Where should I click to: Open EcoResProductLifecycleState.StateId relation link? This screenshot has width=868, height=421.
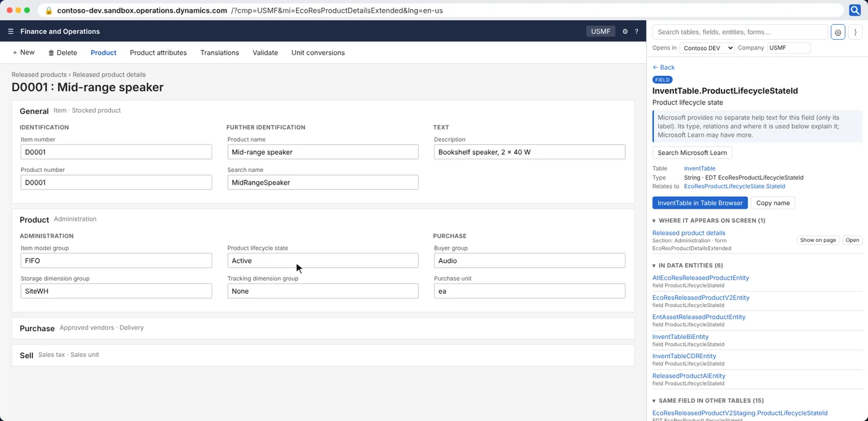[x=734, y=186]
